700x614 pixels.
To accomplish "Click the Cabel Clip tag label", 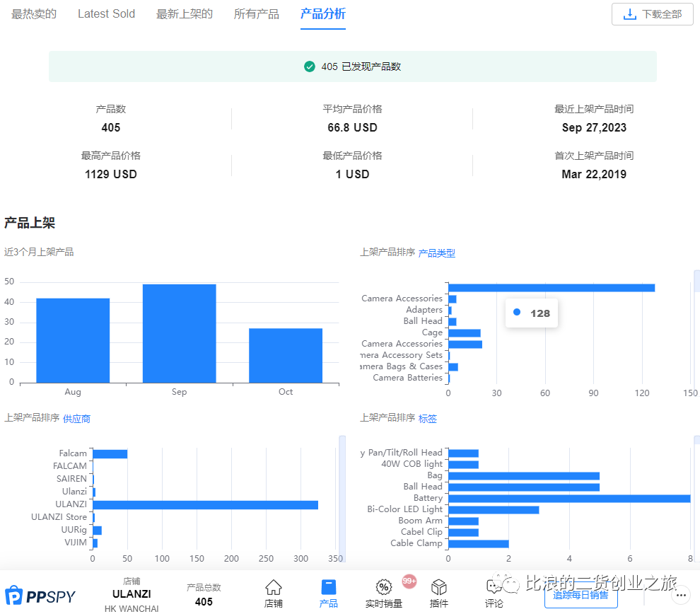I will [x=421, y=532].
